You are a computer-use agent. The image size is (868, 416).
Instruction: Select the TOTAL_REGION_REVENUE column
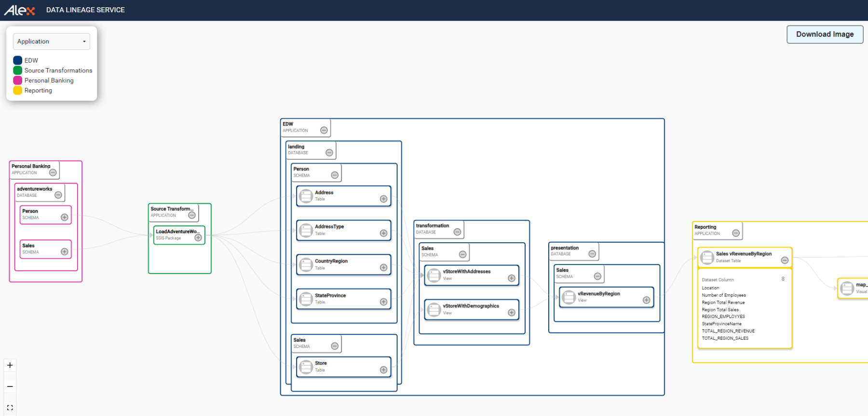(728, 331)
